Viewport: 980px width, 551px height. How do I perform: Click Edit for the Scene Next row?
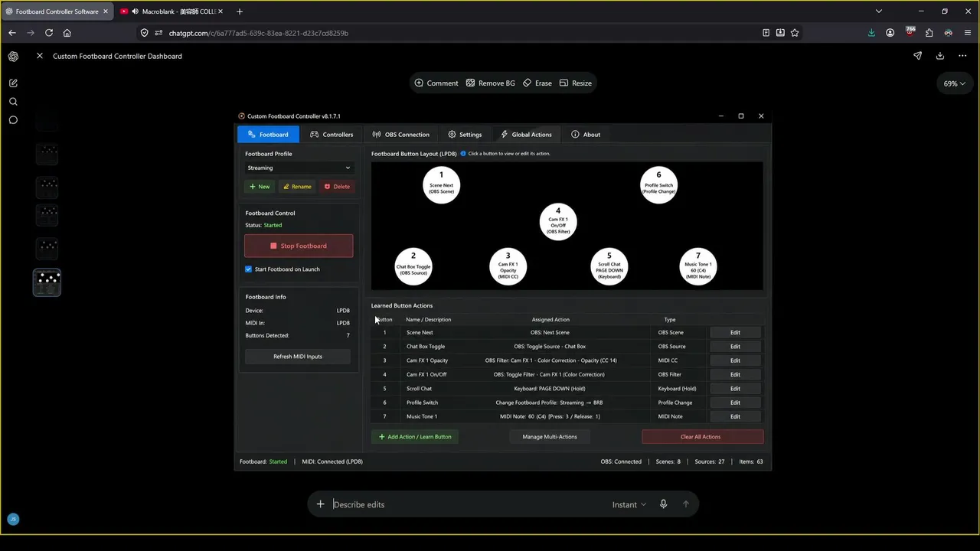pyautogui.click(x=735, y=333)
